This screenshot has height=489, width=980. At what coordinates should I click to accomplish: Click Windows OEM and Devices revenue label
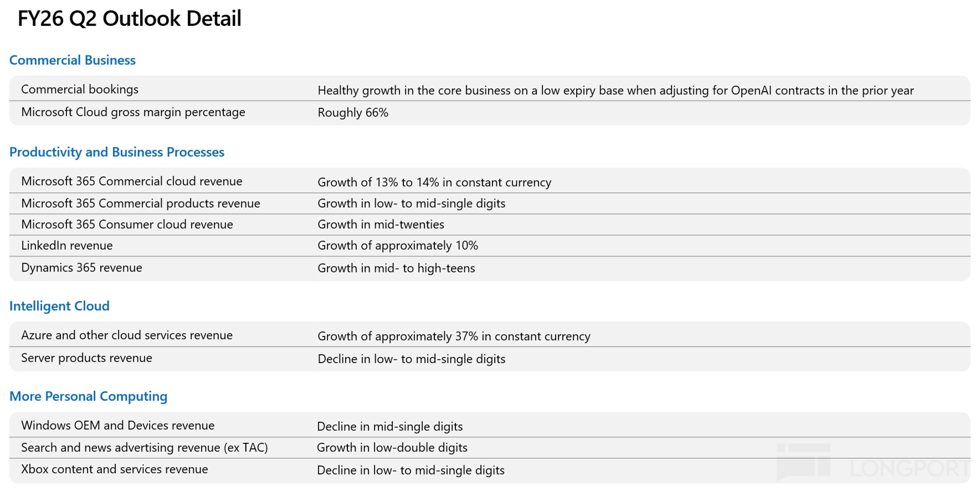pos(118,426)
